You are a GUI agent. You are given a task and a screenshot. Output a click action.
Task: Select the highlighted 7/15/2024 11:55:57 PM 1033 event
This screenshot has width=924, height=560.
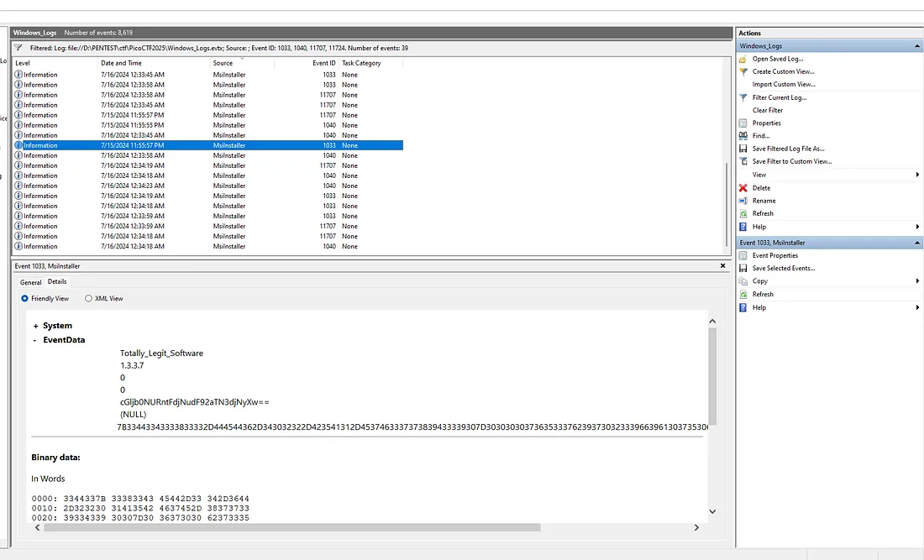[x=208, y=145]
